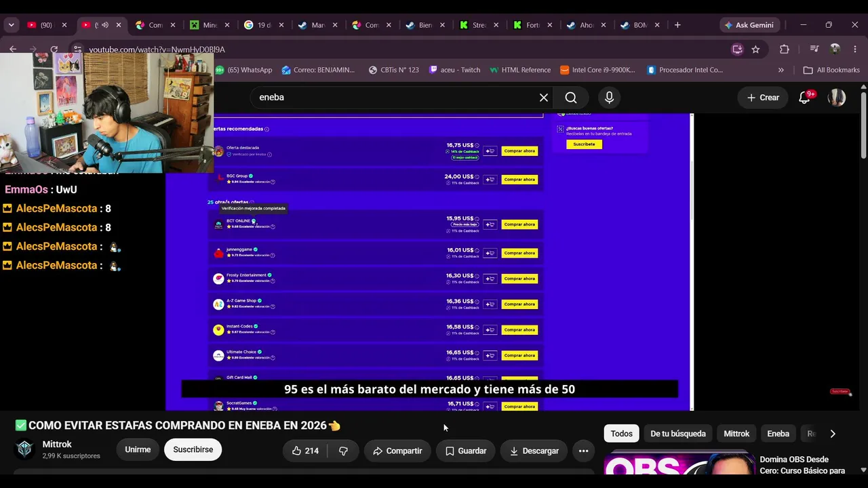Bookmark this page with the star
The width and height of the screenshot is (868, 488).
(x=755, y=49)
